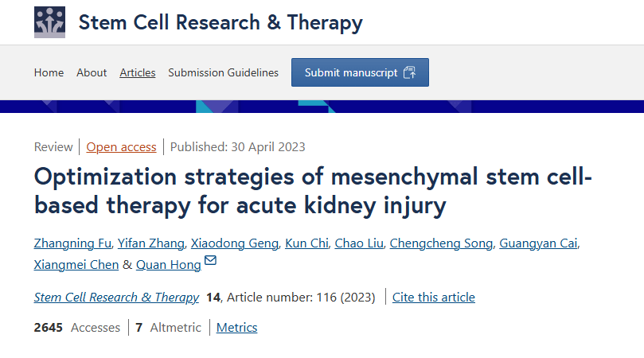644x358 pixels.
Task: Open the italic journal name link below authors
Action: click(116, 298)
